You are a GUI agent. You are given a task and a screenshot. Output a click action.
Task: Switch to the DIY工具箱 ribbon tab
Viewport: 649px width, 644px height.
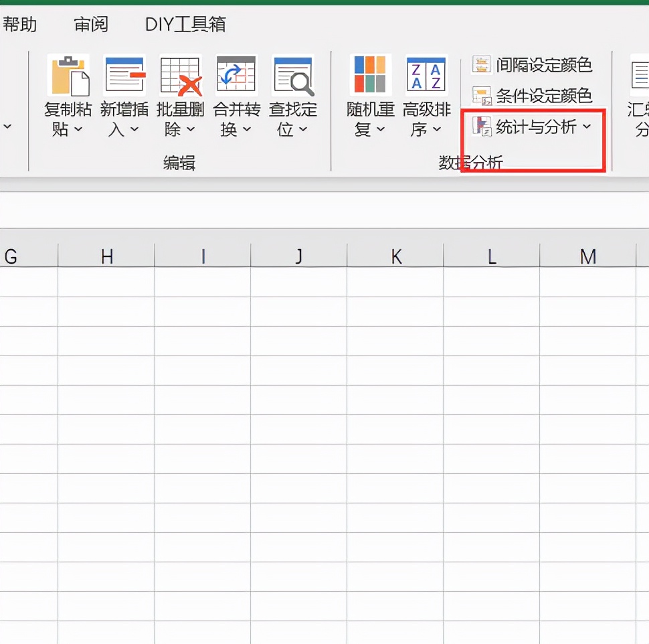coord(185,24)
